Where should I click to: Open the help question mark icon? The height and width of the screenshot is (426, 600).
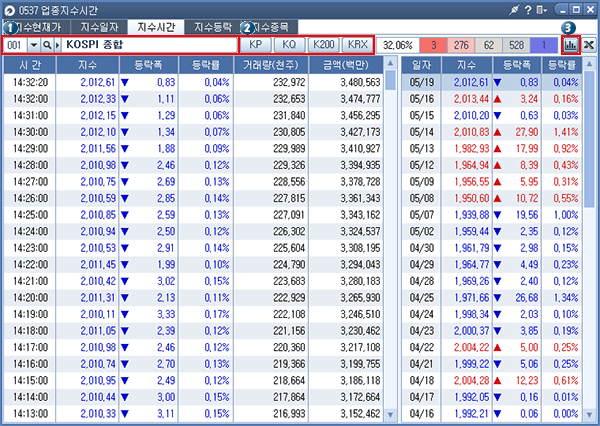coord(527,9)
